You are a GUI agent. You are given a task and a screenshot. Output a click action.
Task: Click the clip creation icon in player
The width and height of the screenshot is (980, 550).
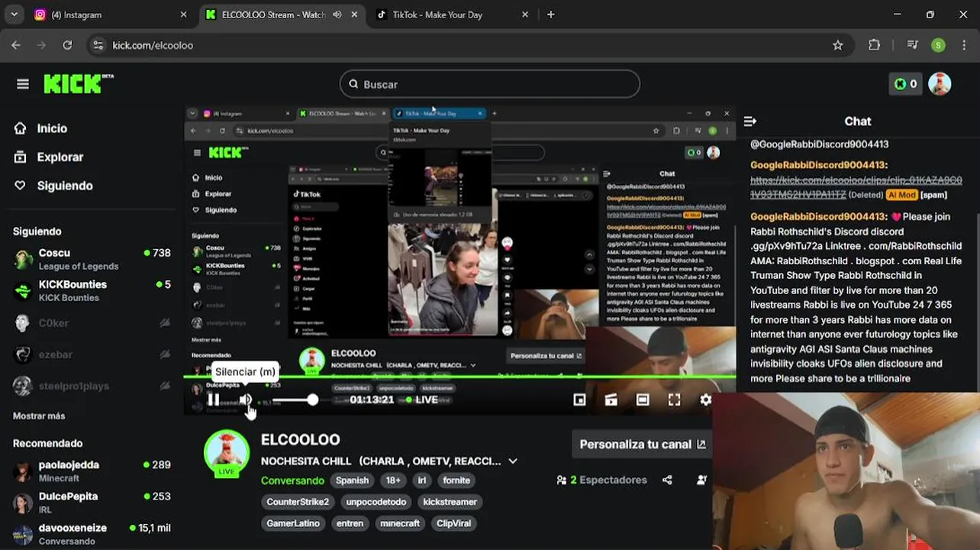611,400
